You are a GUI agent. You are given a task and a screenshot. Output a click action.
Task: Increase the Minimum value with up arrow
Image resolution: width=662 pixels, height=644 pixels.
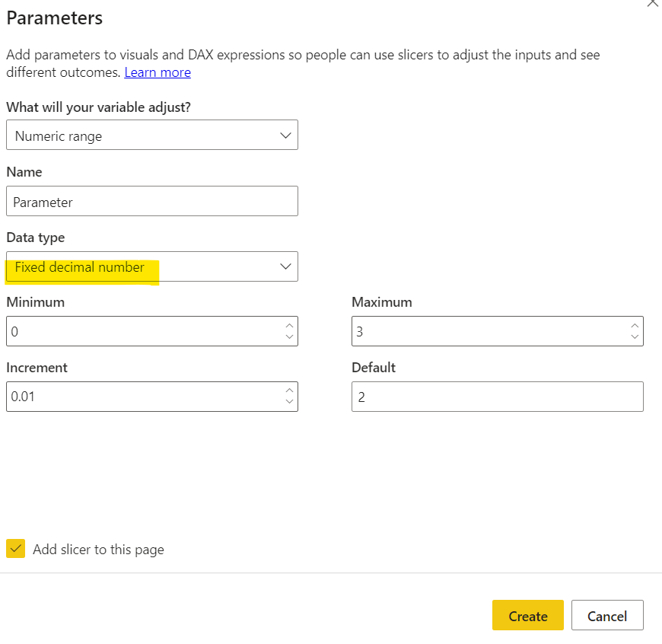coord(289,326)
